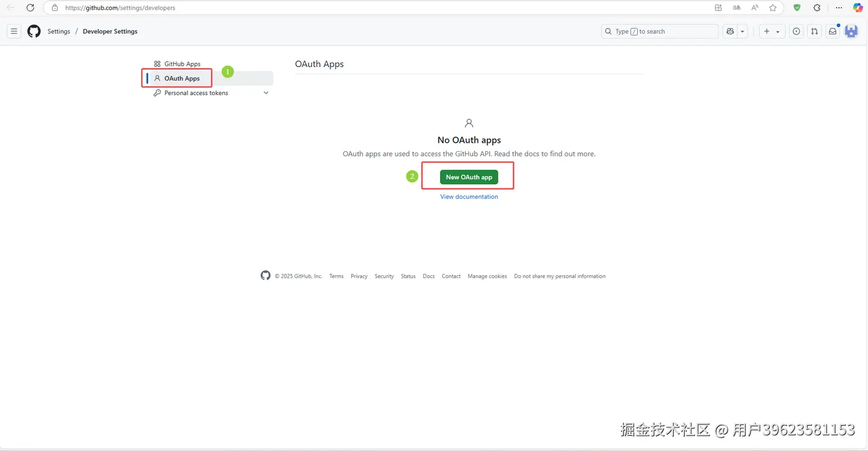Expand the Copilot dropdown arrow
The image size is (868, 451).
[743, 31]
